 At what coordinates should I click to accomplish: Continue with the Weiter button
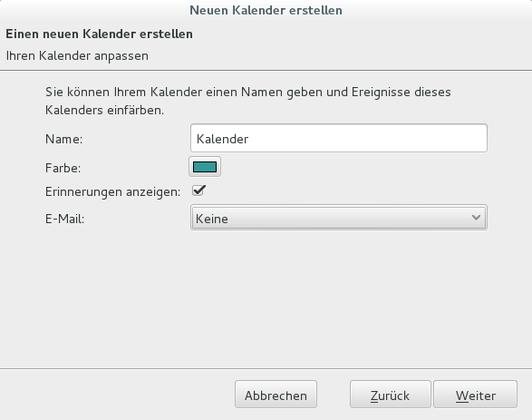coord(475,395)
